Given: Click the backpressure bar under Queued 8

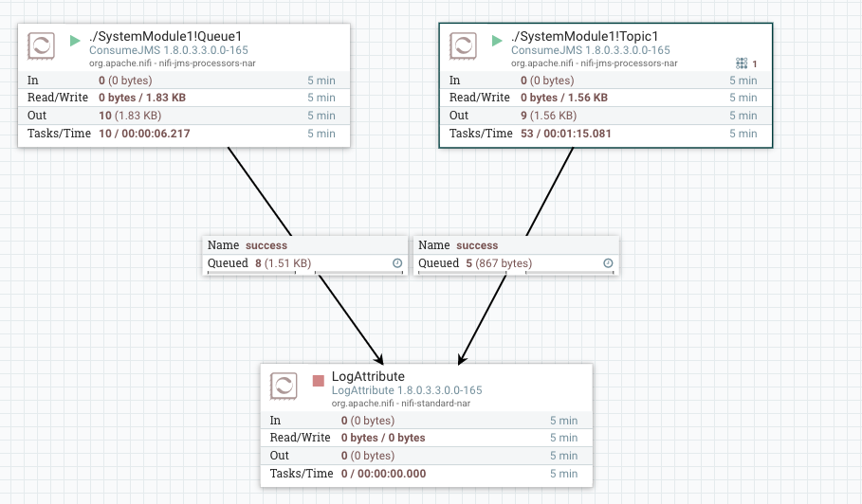Looking at the screenshot, I should (305, 272).
